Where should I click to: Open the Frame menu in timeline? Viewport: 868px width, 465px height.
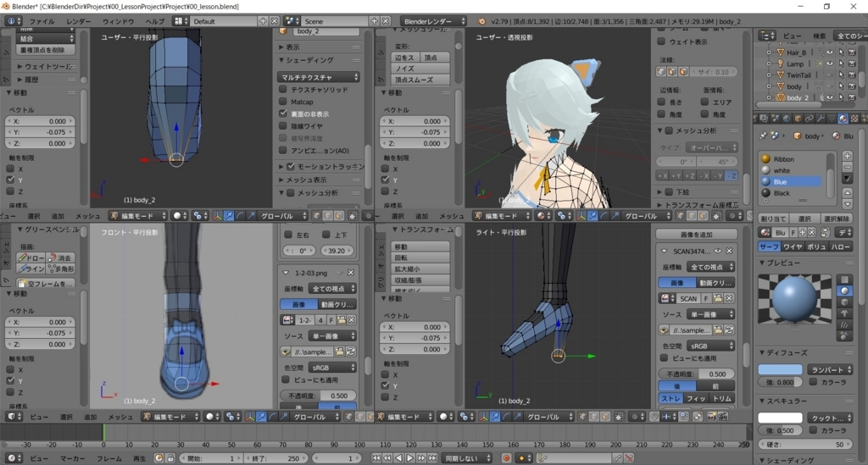coord(109,458)
